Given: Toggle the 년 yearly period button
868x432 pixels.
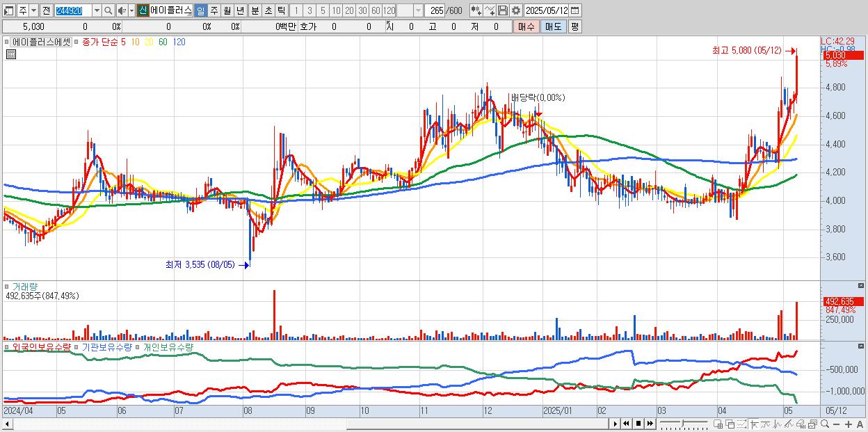Looking at the screenshot, I should 240,10.
